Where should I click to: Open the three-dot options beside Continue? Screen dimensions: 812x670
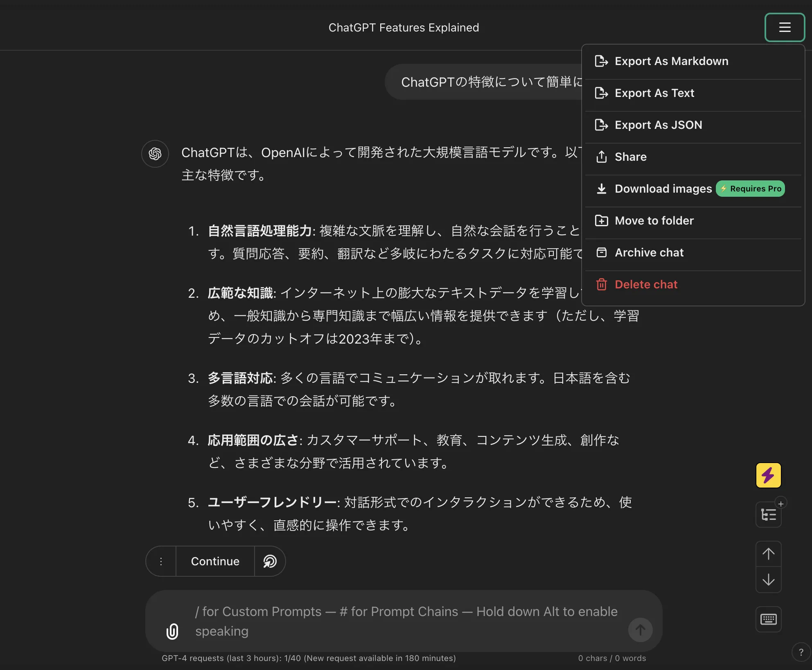tap(161, 561)
